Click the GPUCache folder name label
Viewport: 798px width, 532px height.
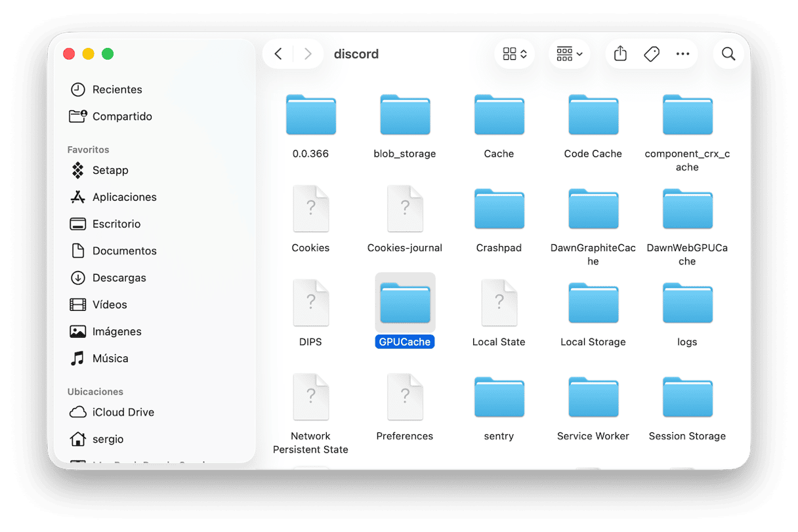click(405, 342)
